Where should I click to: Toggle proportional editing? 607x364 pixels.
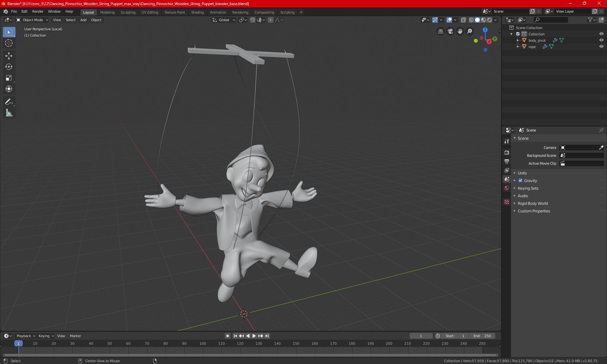(271, 20)
